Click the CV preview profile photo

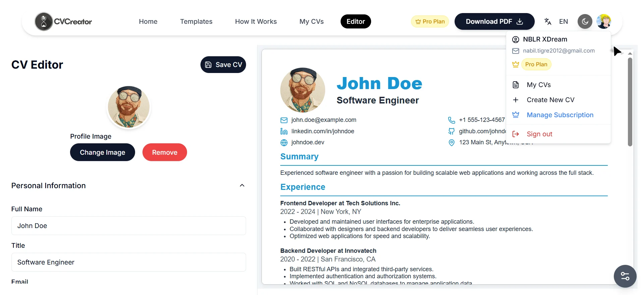[303, 90]
